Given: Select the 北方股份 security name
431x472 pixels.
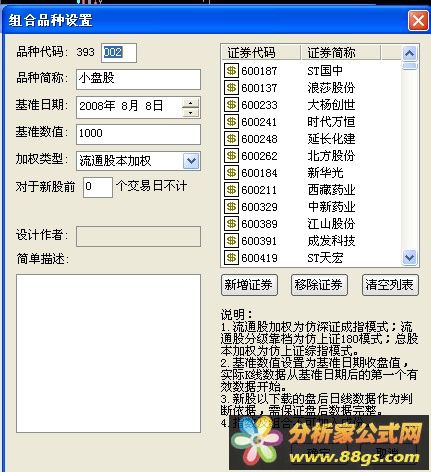Looking at the screenshot, I should 331,156.
